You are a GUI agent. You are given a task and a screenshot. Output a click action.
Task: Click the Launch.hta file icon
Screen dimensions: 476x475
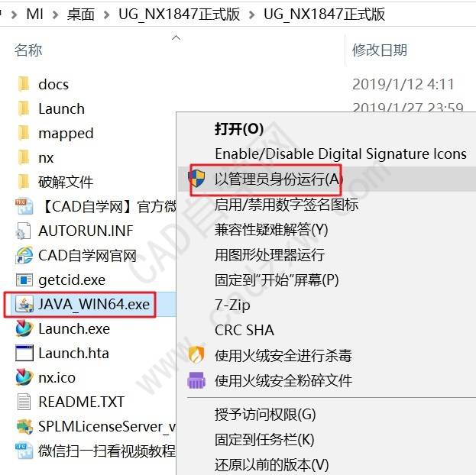tap(24, 353)
